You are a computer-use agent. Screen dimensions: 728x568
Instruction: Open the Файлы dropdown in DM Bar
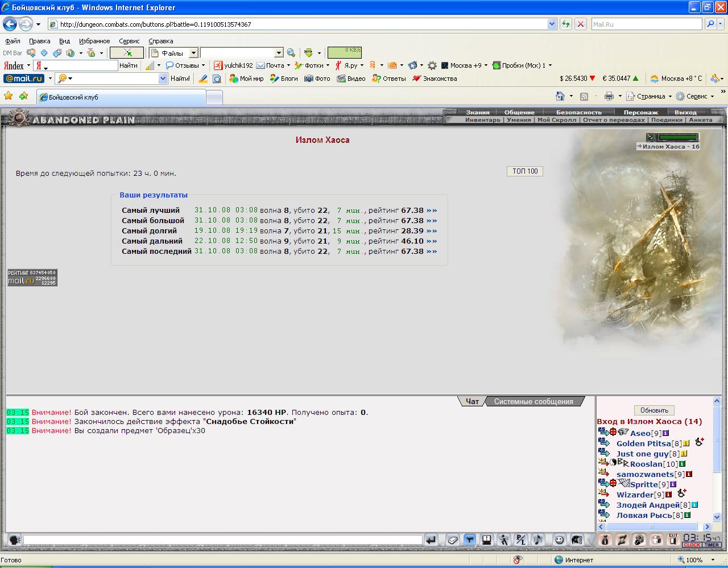193,53
